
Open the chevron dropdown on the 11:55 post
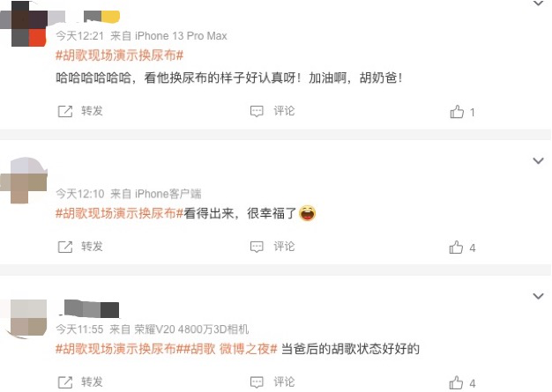coord(538,296)
